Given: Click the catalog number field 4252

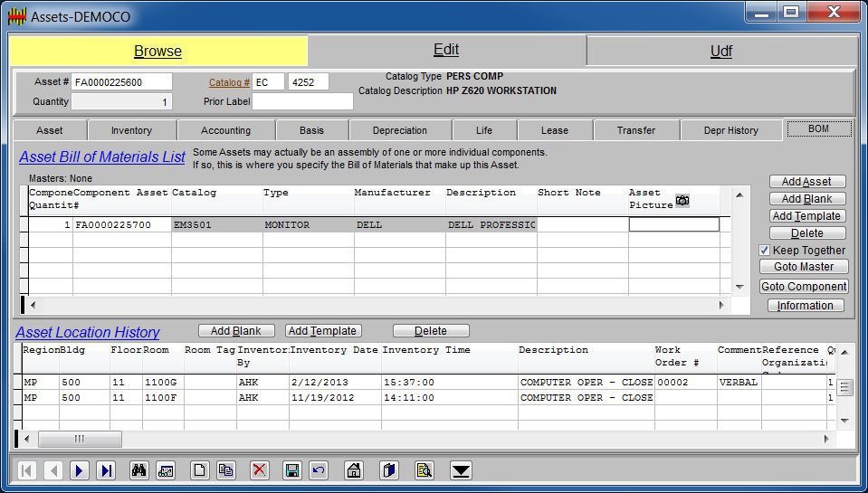Looking at the screenshot, I should [309, 82].
